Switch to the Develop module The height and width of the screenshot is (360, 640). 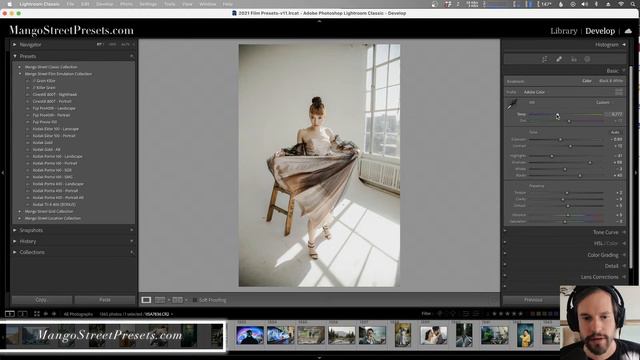tap(600, 31)
